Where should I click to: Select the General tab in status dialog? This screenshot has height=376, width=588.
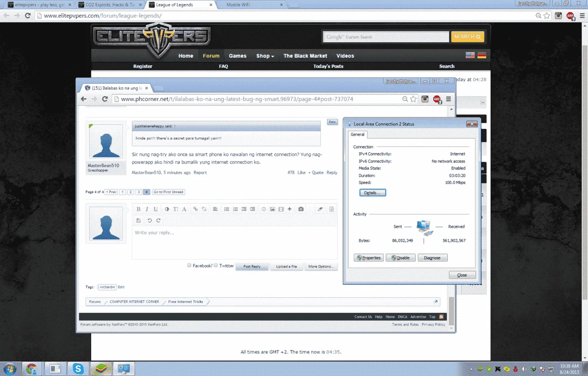click(x=357, y=135)
